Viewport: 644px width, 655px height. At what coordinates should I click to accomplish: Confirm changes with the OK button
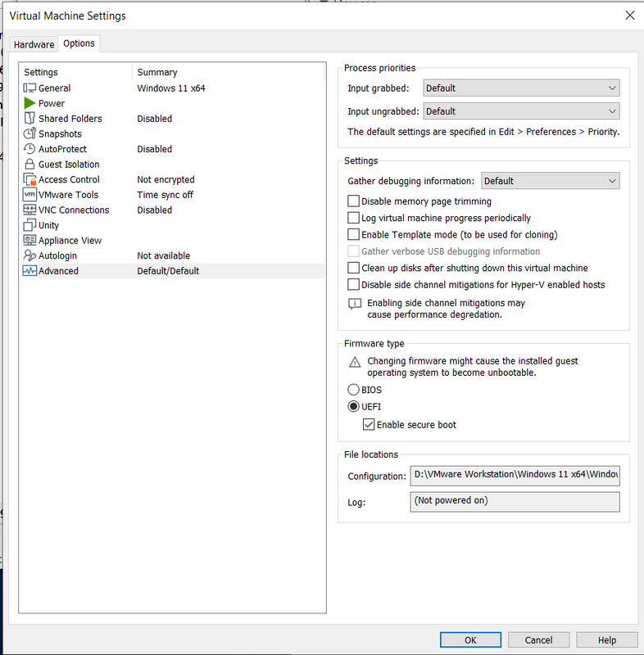click(x=470, y=640)
